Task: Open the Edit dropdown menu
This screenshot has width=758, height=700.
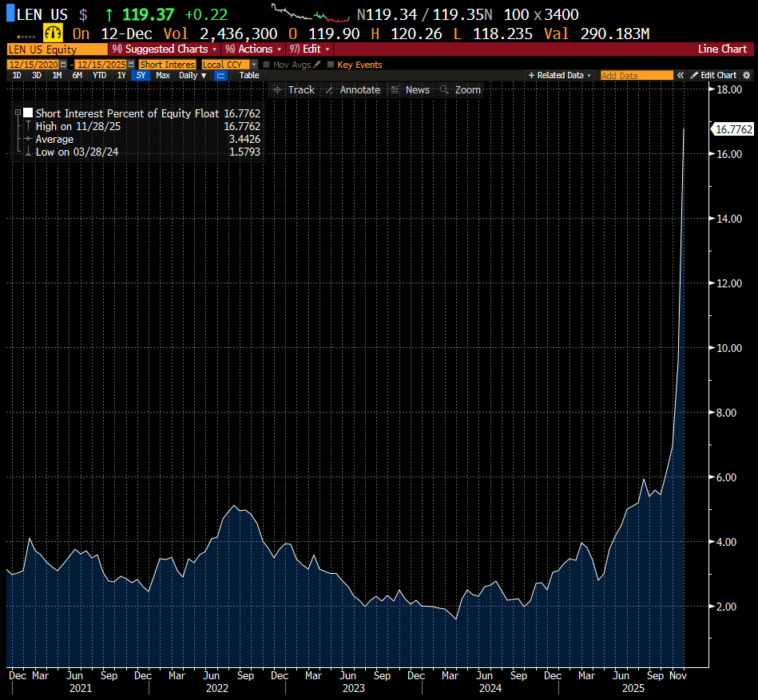Action: point(309,49)
